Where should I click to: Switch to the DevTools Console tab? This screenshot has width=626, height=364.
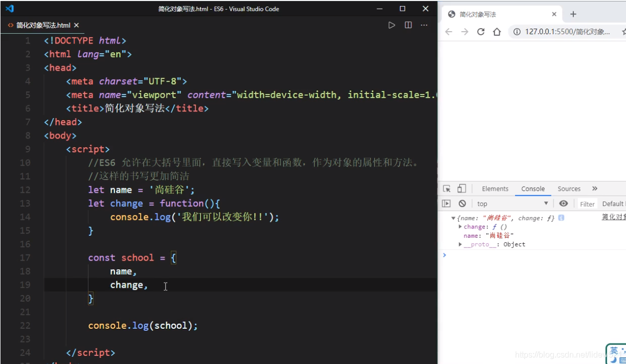click(x=533, y=189)
